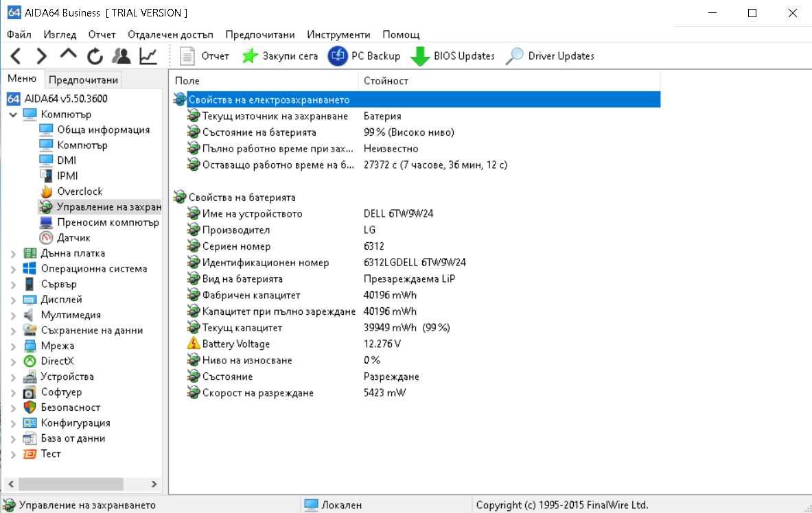Click the Поле column header
The height and width of the screenshot is (513, 812).
click(264, 81)
